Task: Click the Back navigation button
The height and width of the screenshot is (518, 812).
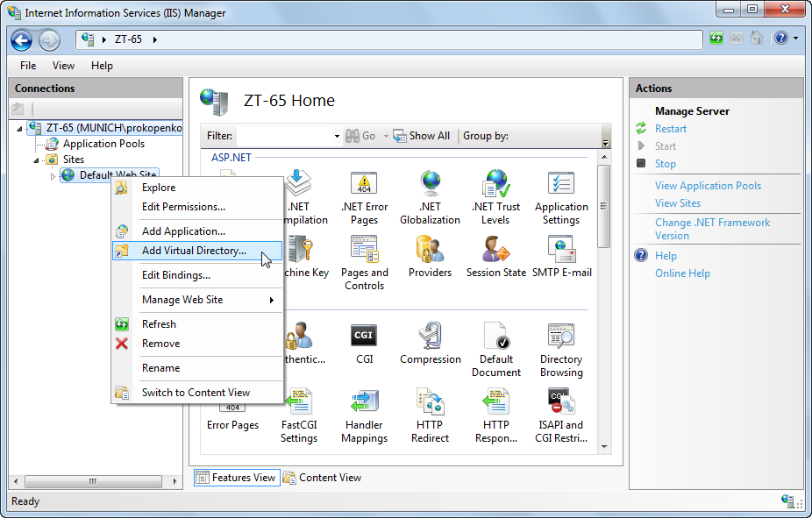Action: coord(22,40)
